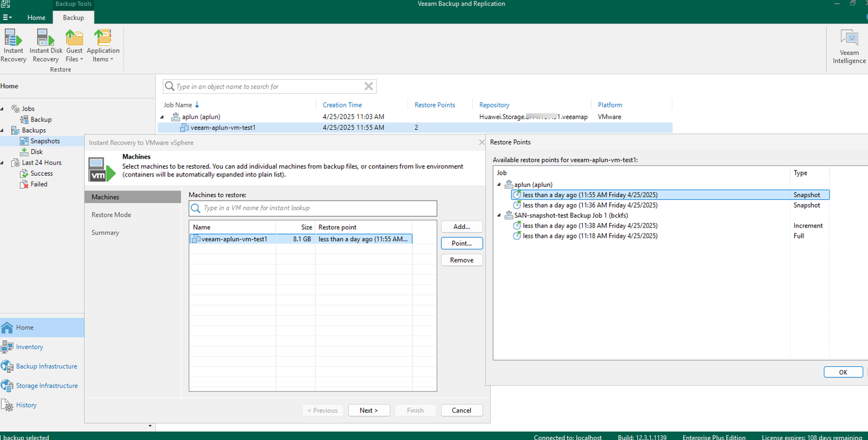The image size is (868, 440).
Task: Click the Remove button
Action: [x=462, y=260]
